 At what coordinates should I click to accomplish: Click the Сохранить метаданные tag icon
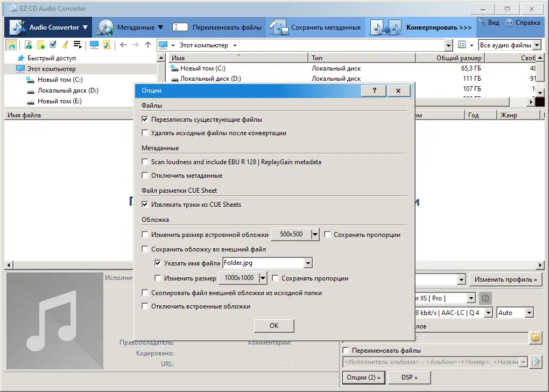(279, 27)
